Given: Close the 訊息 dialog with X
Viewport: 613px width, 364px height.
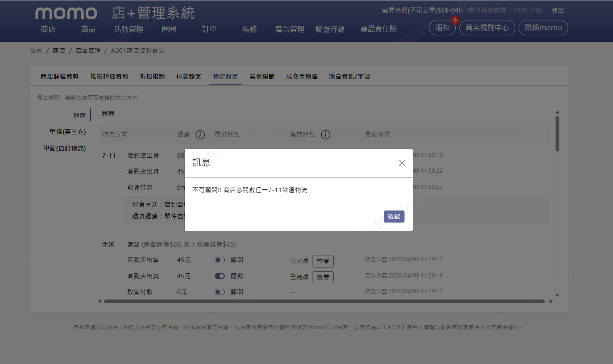Looking at the screenshot, I should [402, 163].
